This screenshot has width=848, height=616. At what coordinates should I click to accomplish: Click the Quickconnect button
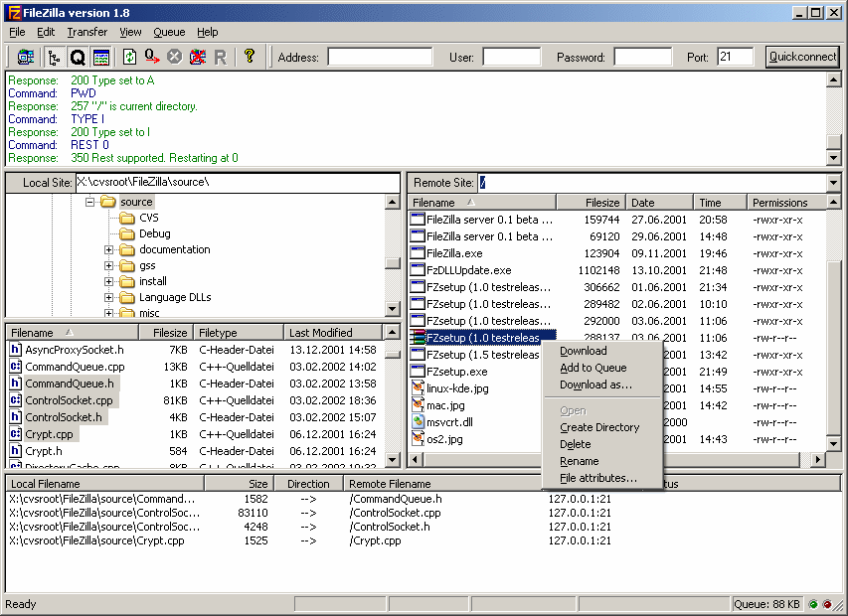802,57
